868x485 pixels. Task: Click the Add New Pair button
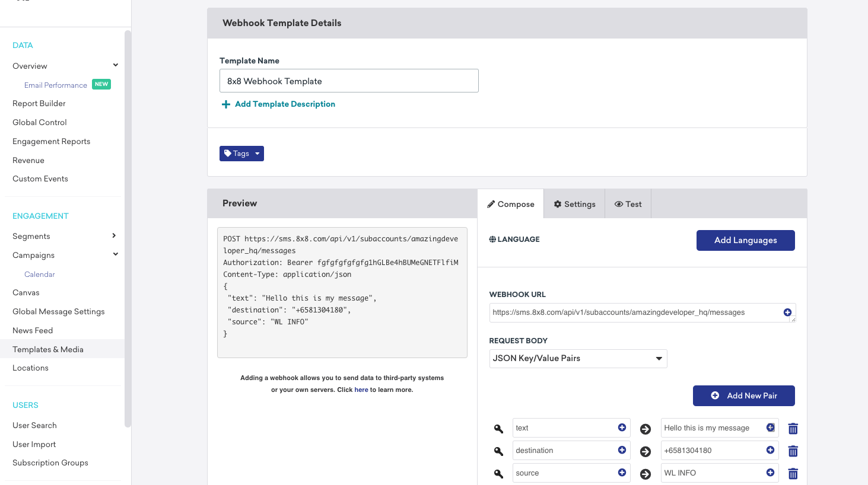pos(743,395)
